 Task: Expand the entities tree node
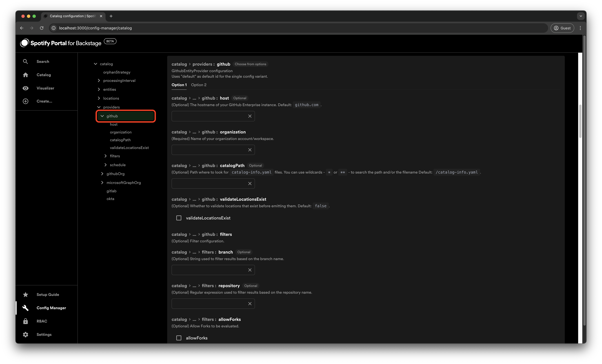99,89
